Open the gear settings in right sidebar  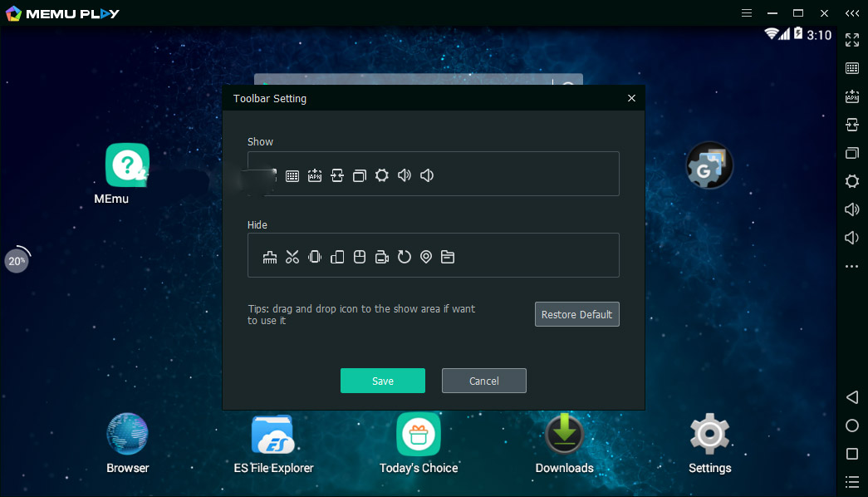[852, 181]
